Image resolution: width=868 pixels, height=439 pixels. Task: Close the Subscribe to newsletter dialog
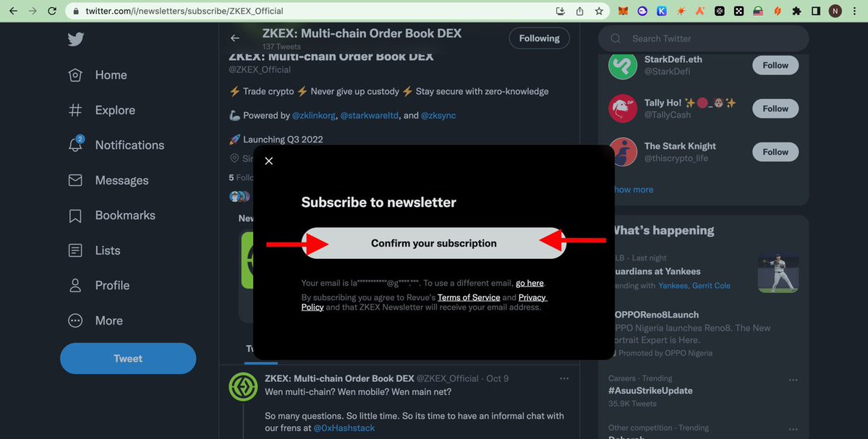pyautogui.click(x=269, y=161)
